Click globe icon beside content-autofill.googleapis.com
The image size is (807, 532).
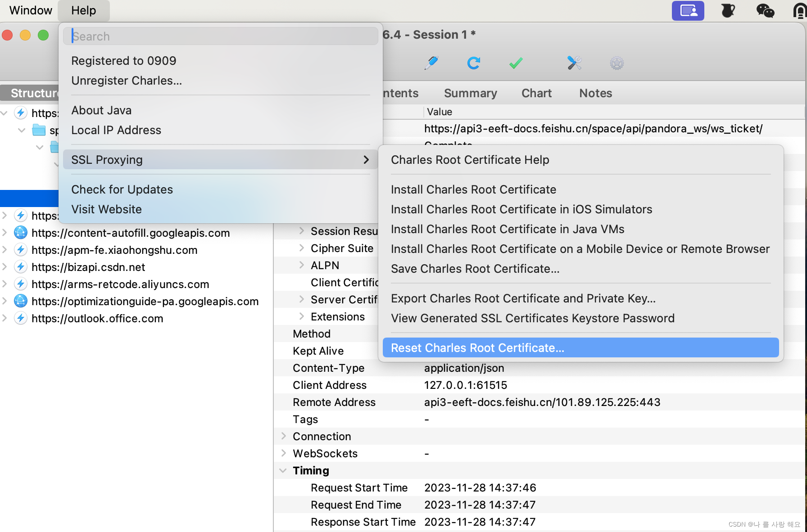(21, 233)
